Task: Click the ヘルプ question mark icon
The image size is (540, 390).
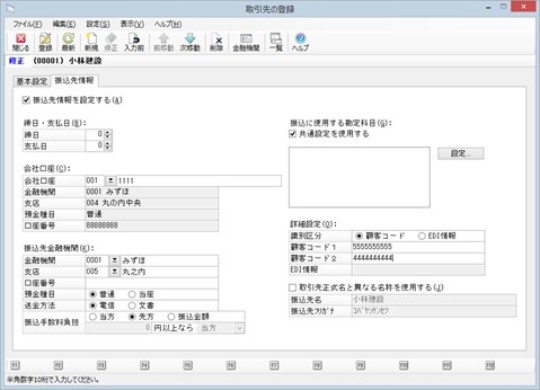Action: 300,42
